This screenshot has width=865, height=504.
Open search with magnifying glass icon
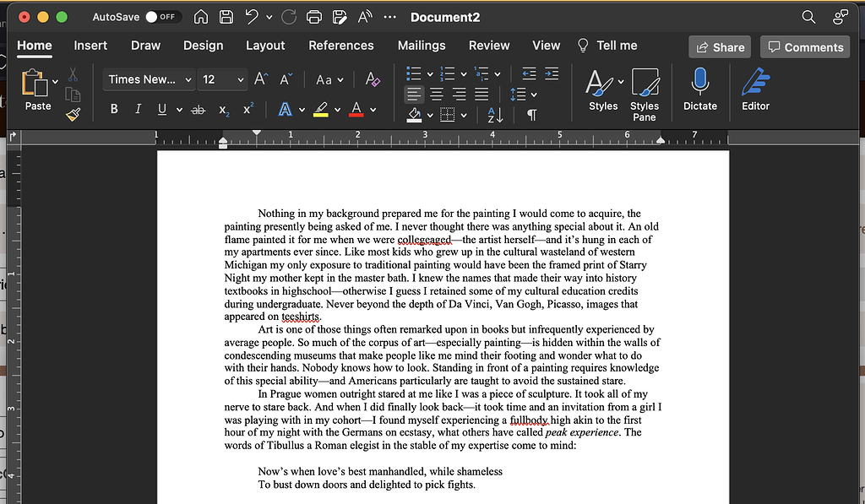point(808,17)
